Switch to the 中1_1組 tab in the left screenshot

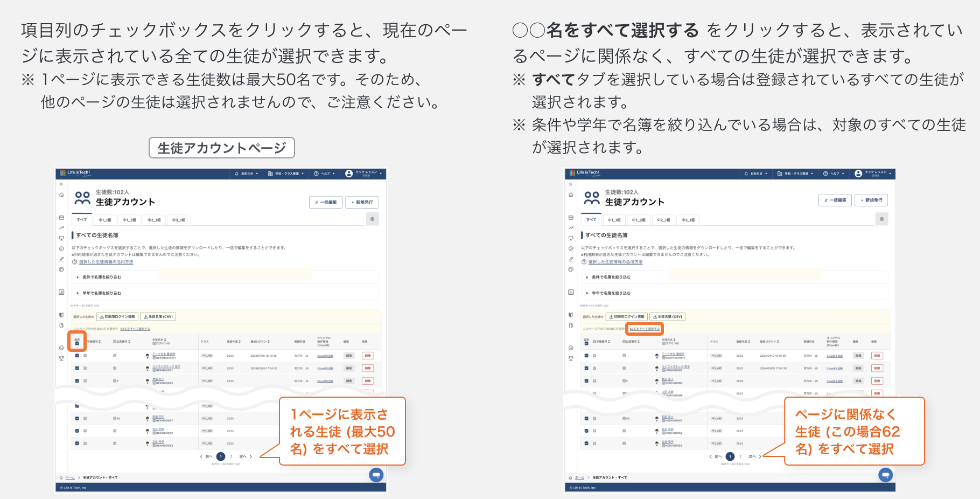coord(104,220)
